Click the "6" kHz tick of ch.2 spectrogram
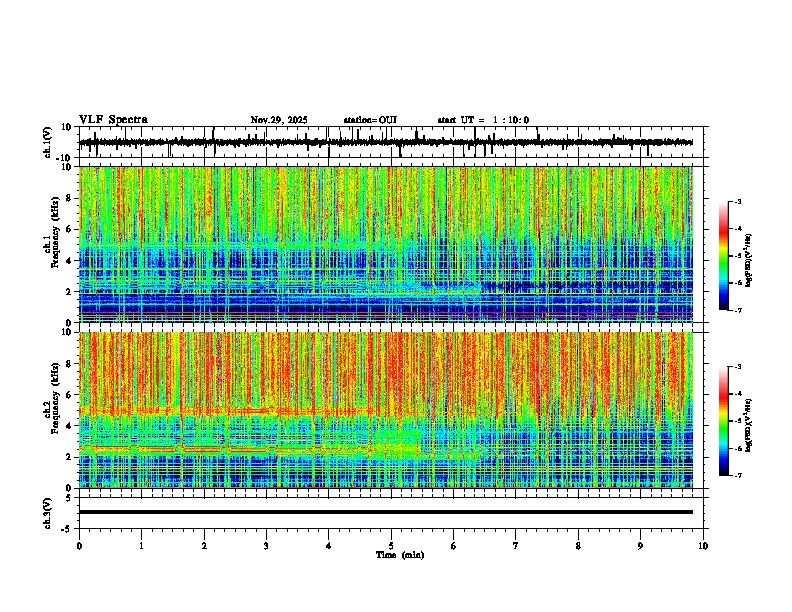The image size is (792, 612). coord(69,395)
